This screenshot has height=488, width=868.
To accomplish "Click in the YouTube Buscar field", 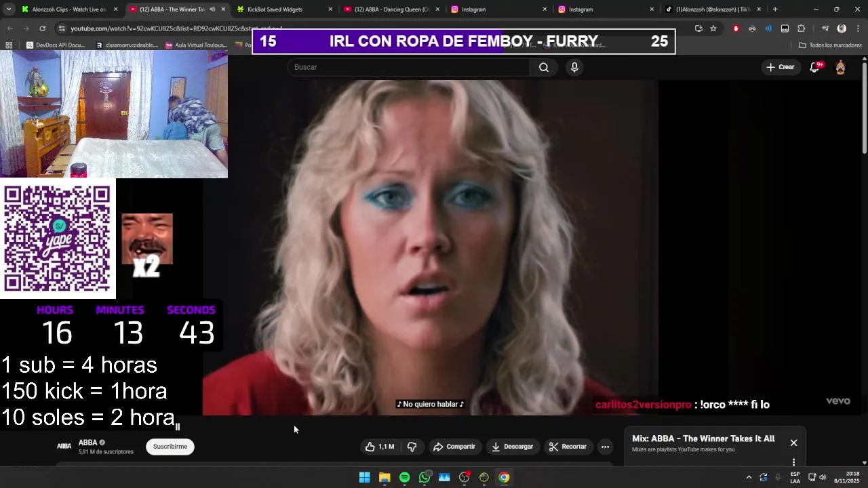I will click(408, 67).
